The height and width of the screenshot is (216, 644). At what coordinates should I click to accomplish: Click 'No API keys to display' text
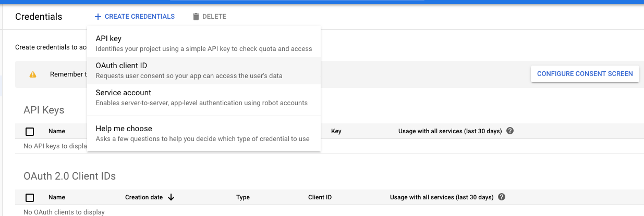coord(55,146)
